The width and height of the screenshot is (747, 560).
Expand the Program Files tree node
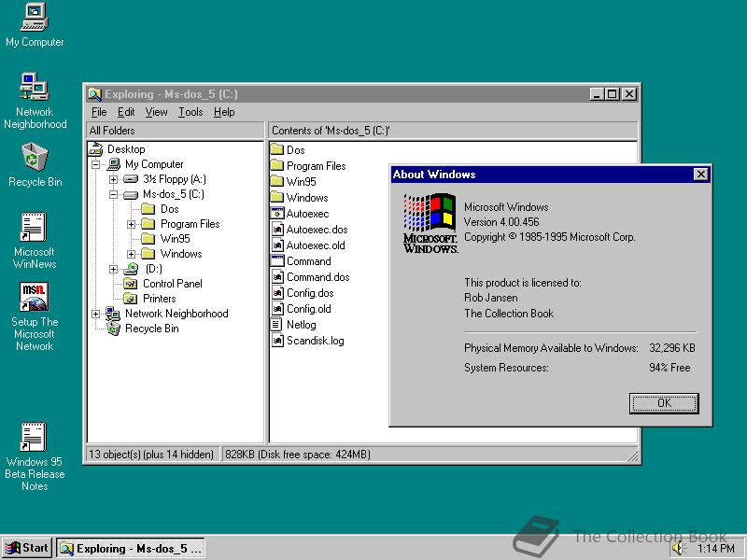pos(131,224)
